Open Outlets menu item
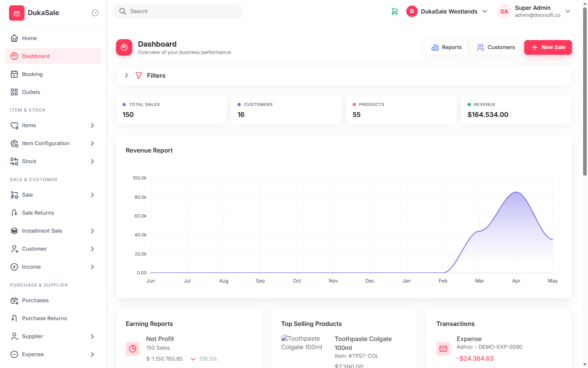 [53, 92]
